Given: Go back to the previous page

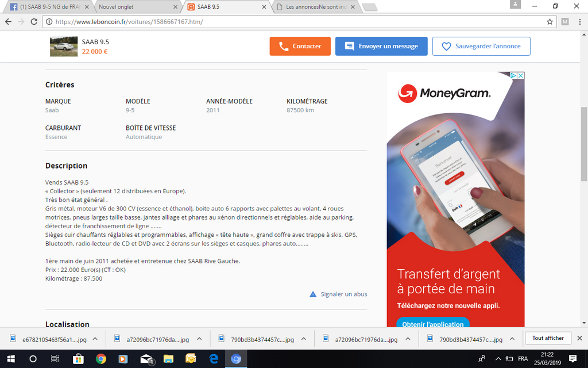Looking at the screenshot, I should 8,22.
